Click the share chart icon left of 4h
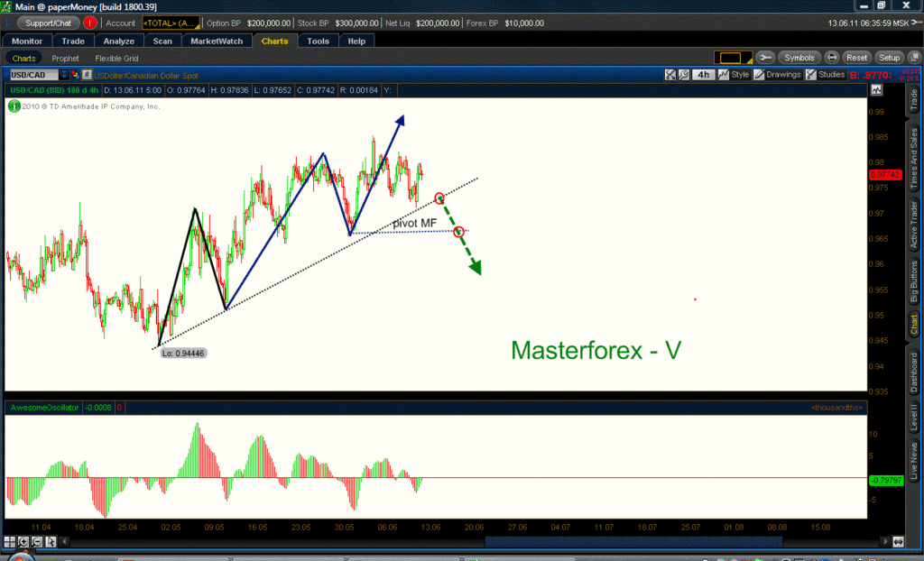 [x=670, y=75]
